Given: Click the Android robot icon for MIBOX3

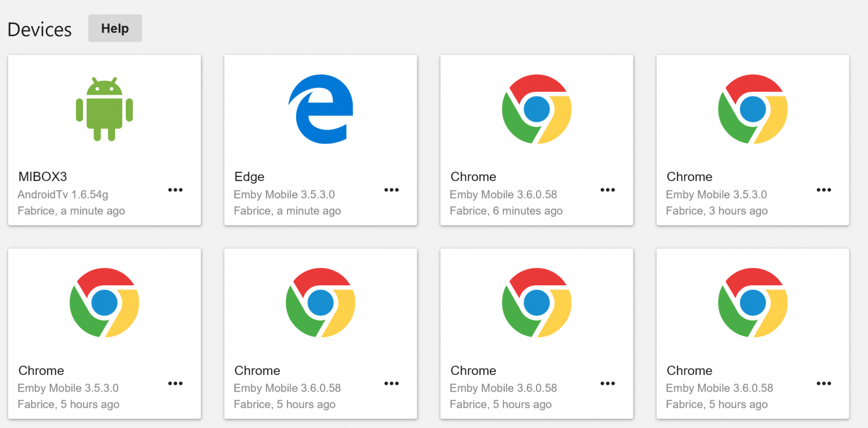Looking at the screenshot, I should coord(104,109).
